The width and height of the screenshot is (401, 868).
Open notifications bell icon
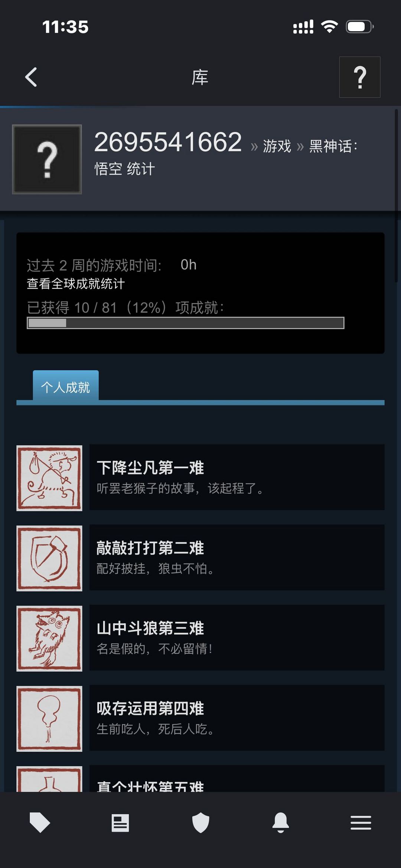[281, 823]
